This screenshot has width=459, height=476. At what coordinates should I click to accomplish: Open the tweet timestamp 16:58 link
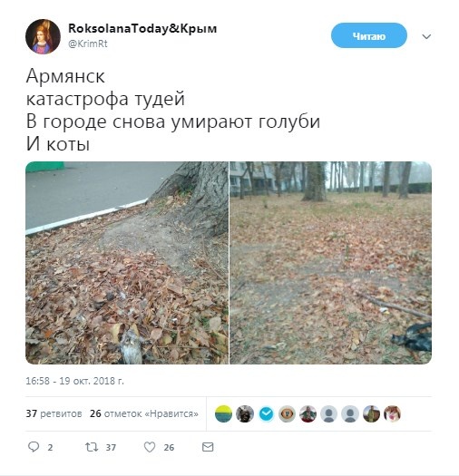[x=74, y=381]
